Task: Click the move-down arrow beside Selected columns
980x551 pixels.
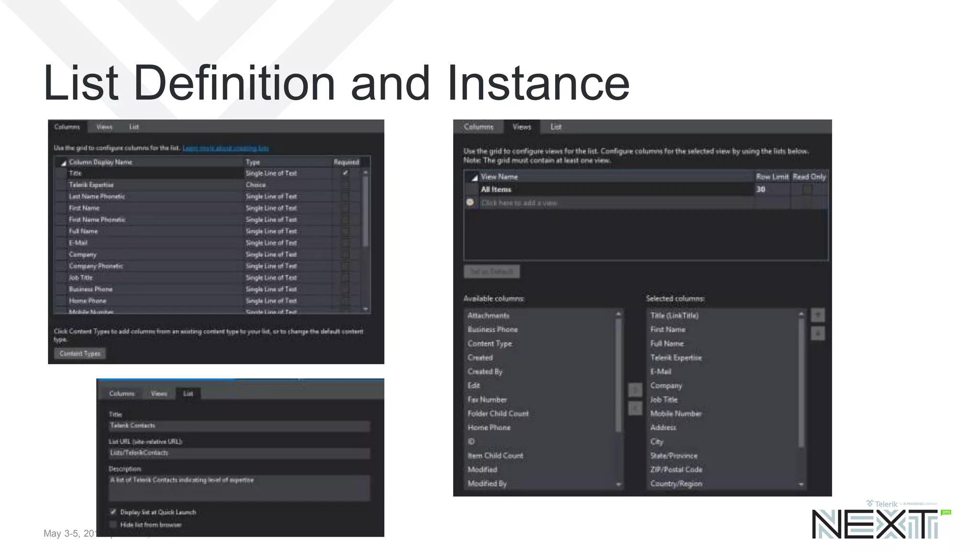Action: click(817, 333)
